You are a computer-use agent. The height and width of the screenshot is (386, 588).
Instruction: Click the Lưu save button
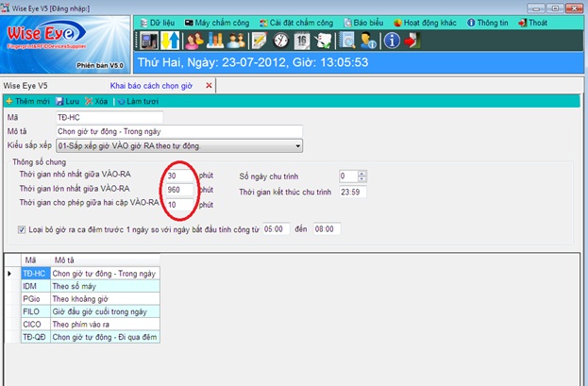tap(68, 101)
